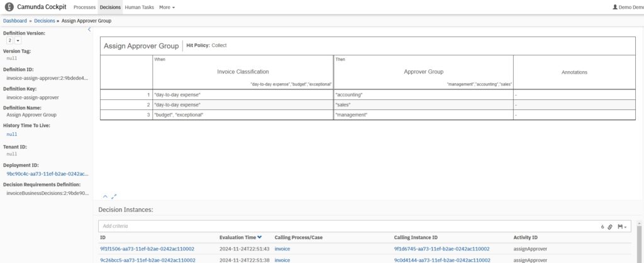Click Invoice Classification column header

click(x=243, y=72)
